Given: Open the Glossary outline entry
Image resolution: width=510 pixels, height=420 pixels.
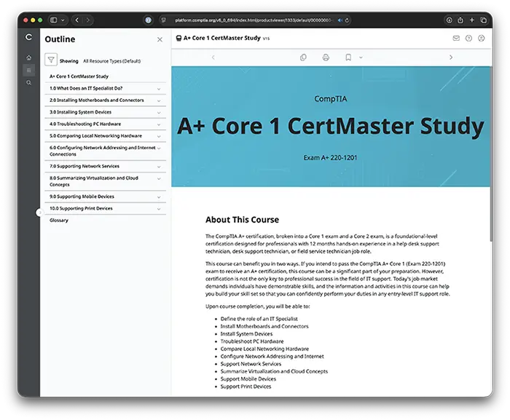Looking at the screenshot, I should (x=59, y=221).
